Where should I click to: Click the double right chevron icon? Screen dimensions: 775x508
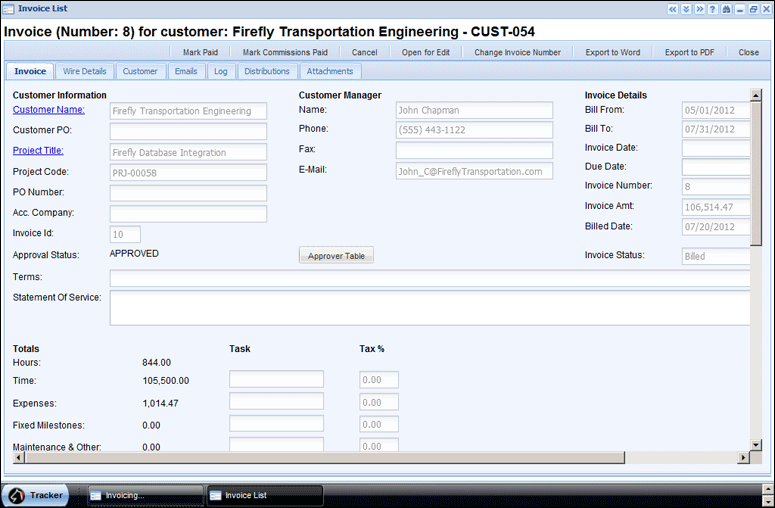pos(699,9)
